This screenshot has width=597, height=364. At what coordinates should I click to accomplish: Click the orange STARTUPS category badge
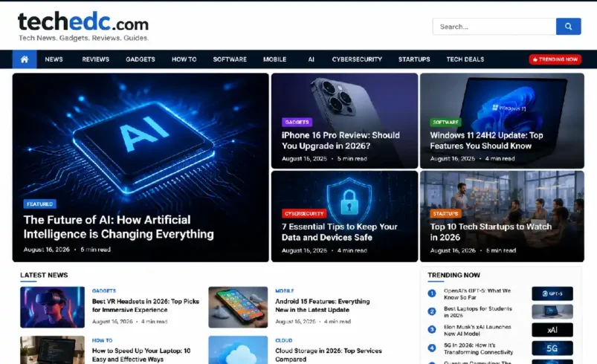[445, 214]
